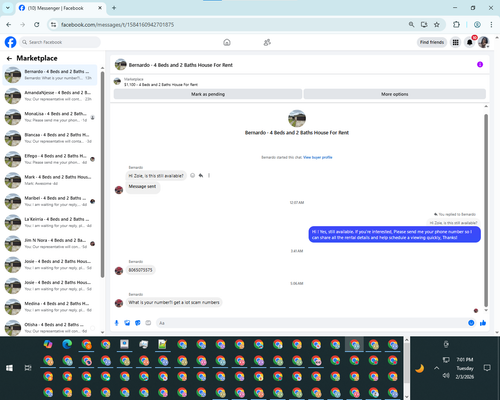Screen dimensions: 500x400
Task: Open the Windows Start menu
Action: [x=9, y=368]
